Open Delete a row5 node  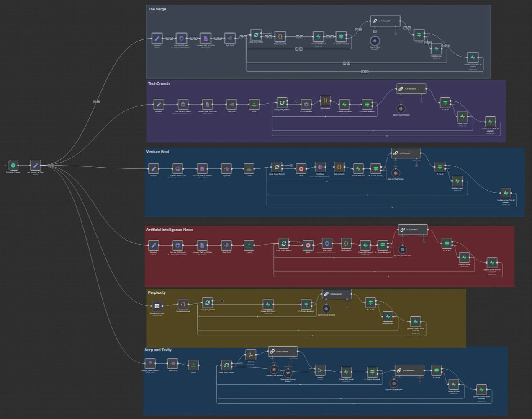388,316
